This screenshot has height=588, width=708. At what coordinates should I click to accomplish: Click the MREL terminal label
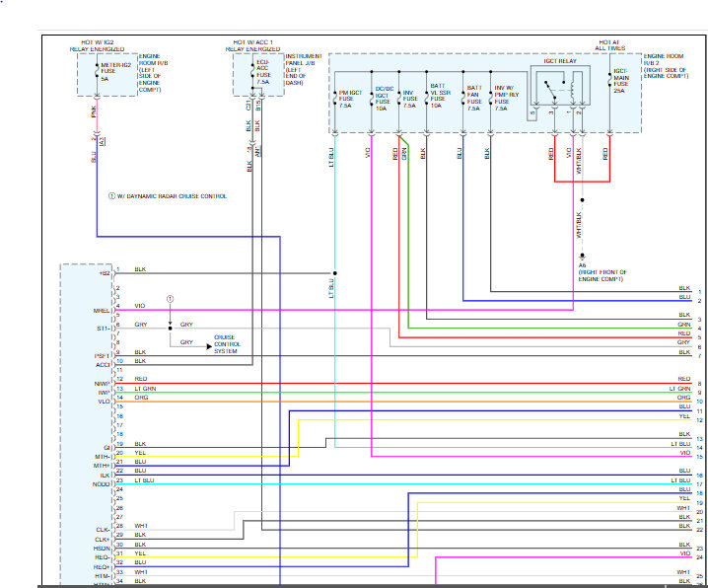[102, 311]
